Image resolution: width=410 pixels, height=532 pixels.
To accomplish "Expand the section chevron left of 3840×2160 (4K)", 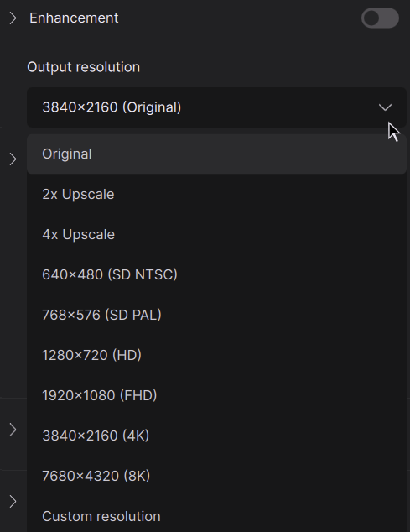I will (x=13, y=430).
